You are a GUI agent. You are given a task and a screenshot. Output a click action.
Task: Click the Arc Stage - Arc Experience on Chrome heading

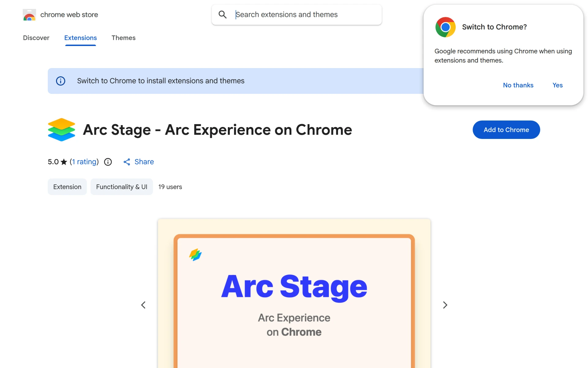217,130
